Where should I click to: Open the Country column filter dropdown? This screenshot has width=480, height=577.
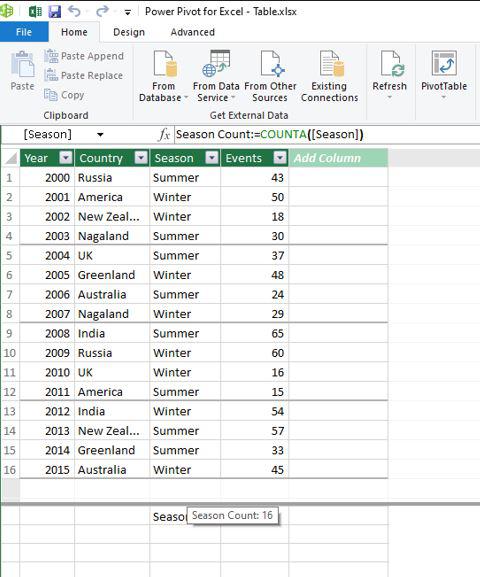pos(141,158)
